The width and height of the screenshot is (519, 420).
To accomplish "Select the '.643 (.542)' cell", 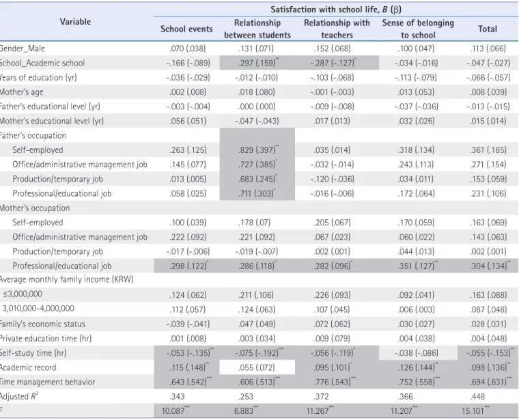I will (x=190, y=382).
